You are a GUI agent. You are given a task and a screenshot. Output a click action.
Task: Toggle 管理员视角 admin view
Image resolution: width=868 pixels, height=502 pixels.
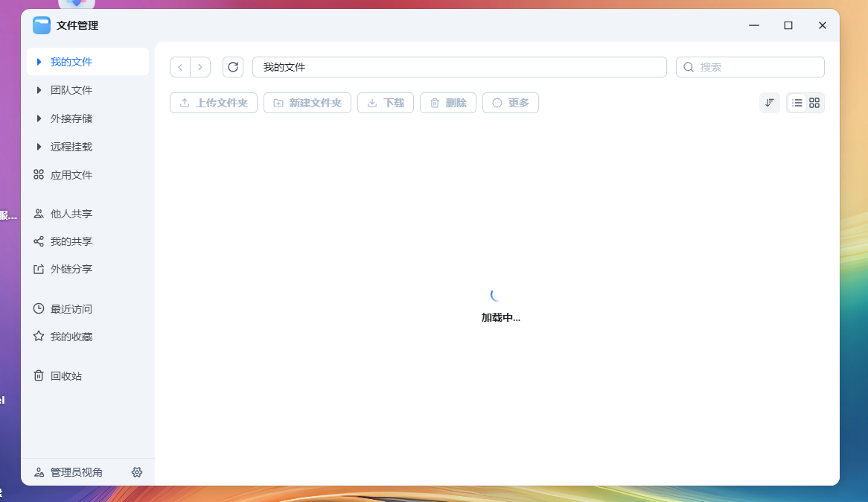click(x=76, y=472)
